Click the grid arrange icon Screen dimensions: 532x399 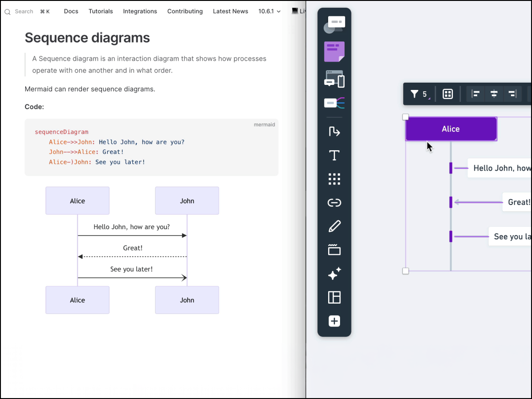coord(447,94)
